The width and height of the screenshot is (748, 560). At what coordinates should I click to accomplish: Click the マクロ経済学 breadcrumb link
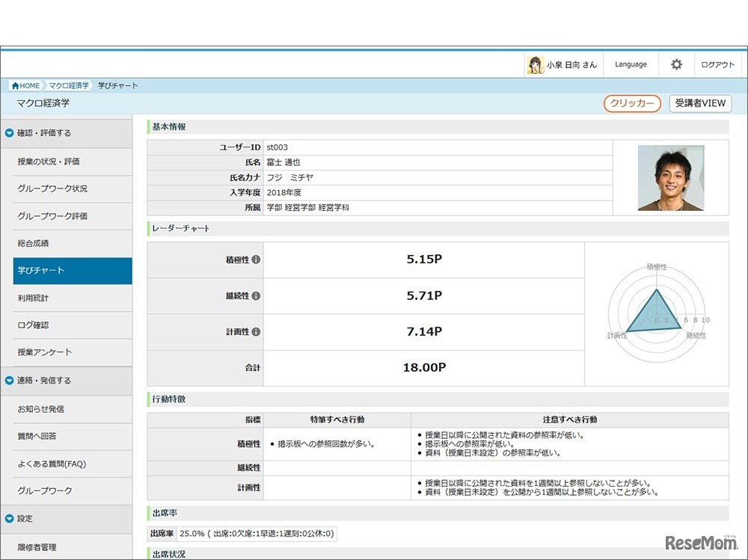70,85
